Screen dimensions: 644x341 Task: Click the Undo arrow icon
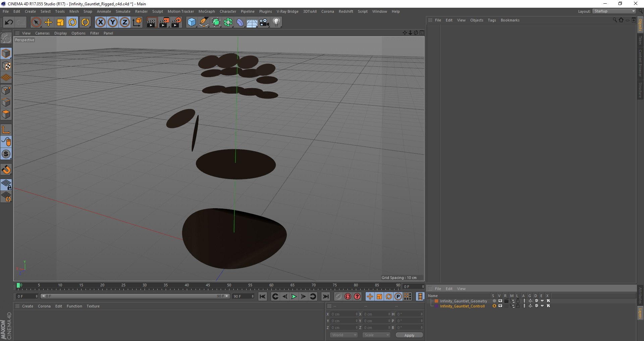point(9,22)
